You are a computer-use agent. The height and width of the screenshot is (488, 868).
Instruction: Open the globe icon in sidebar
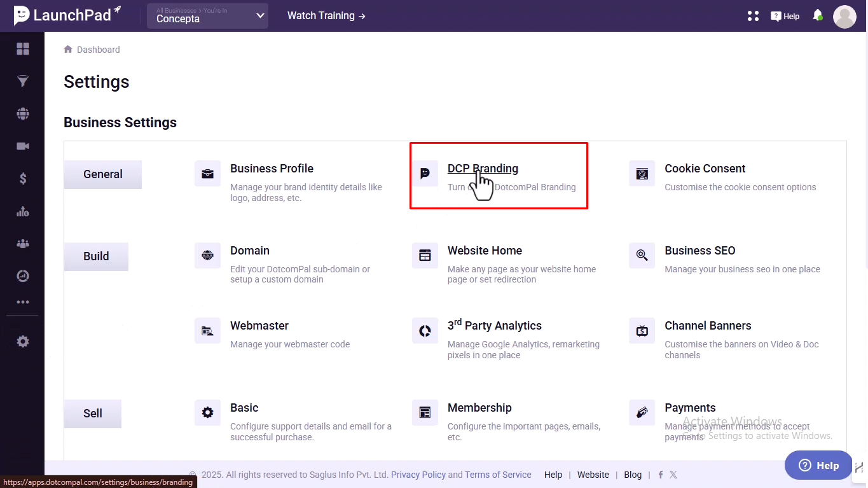(x=23, y=114)
